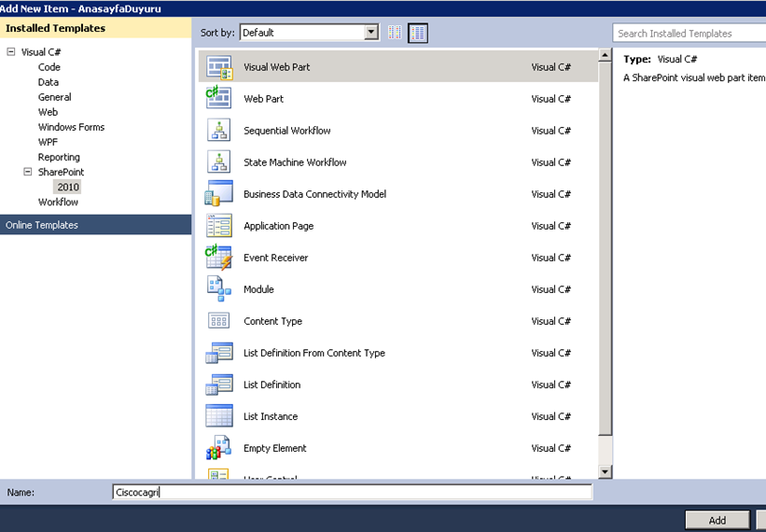Screen dimensions: 766x532
Task: Select 'Sequential Workflow' template name
Action: tap(287, 131)
